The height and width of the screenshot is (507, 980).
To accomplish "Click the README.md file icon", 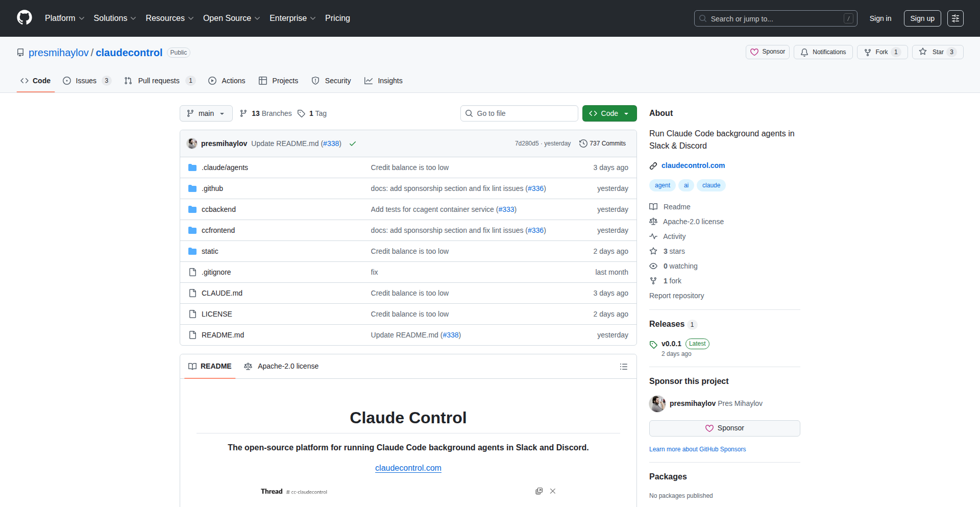I will coord(192,335).
